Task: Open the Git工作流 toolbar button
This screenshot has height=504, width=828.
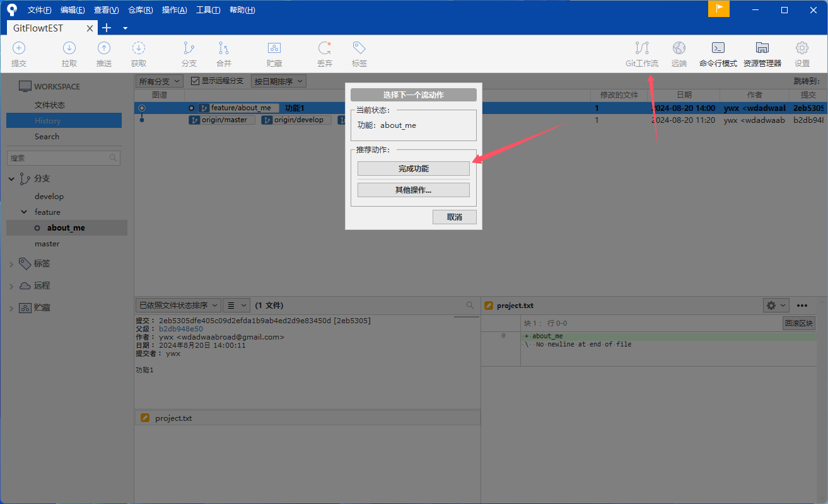Action: (642, 54)
